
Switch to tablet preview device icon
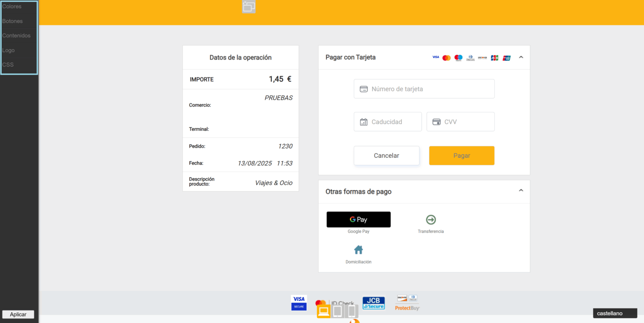(x=338, y=311)
